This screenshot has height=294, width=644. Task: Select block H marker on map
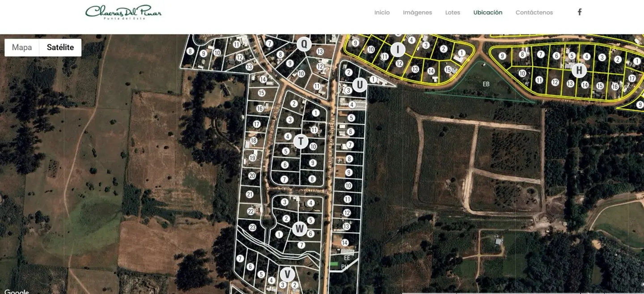(579, 70)
